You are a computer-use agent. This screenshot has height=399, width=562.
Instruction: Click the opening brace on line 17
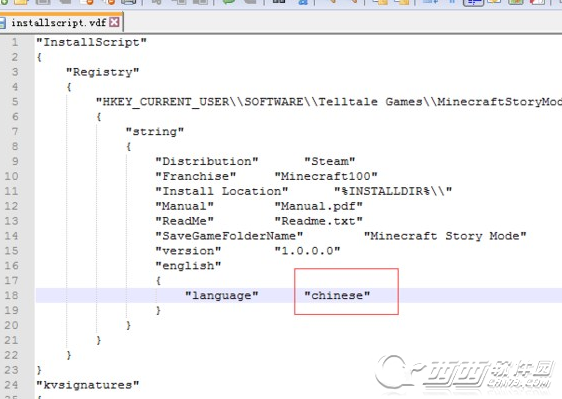pyautogui.click(x=158, y=280)
